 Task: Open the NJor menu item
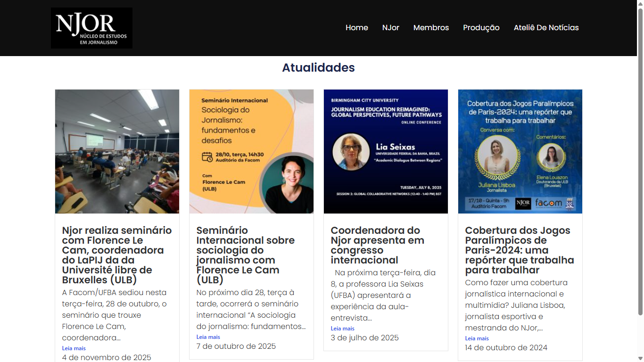point(391,28)
